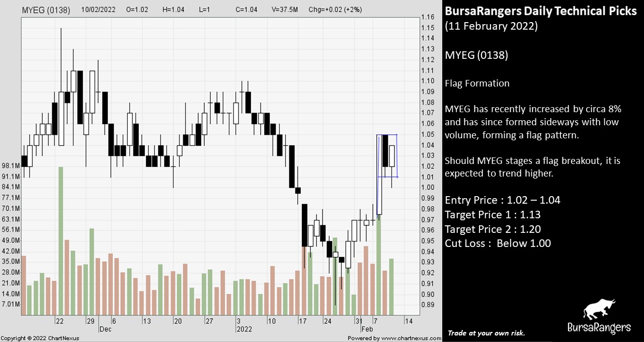Image resolution: width=644 pixels, height=342 pixels.
Task: Click the 13 date axis label
Action: pos(146,321)
